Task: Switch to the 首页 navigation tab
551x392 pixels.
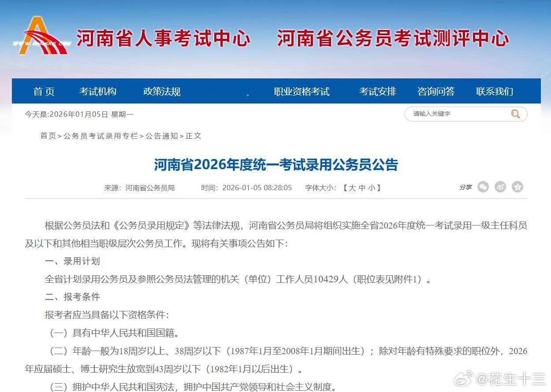Action: point(44,91)
